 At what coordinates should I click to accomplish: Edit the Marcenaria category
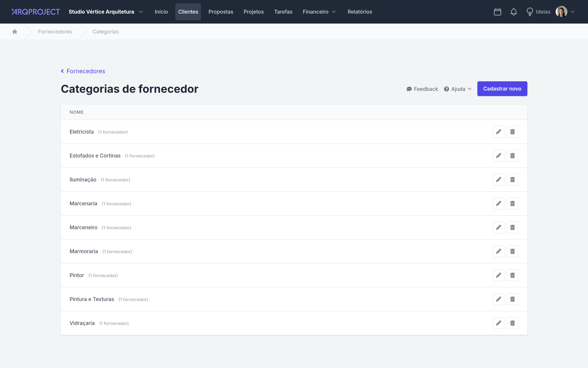click(x=499, y=204)
